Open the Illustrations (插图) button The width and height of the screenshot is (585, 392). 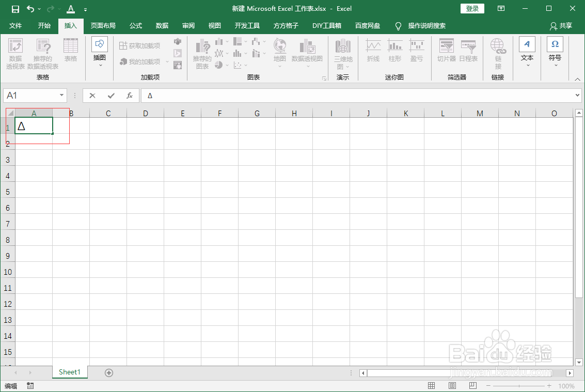(x=100, y=52)
